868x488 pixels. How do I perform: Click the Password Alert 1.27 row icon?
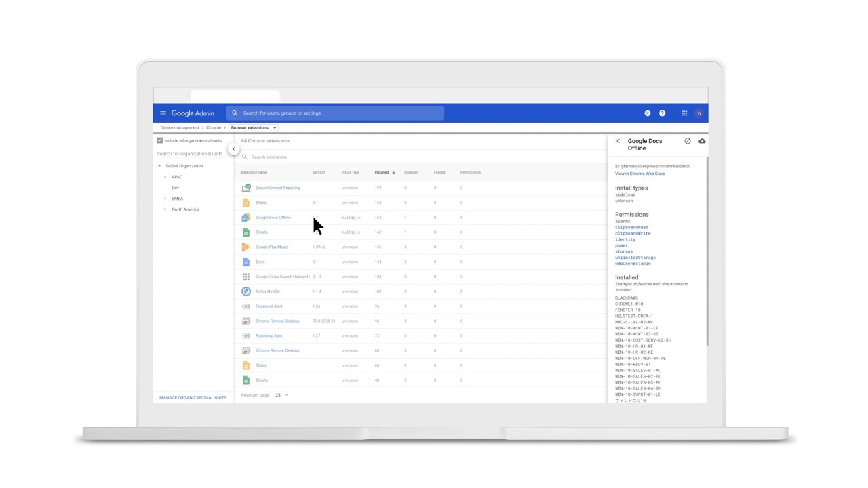(246, 335)
